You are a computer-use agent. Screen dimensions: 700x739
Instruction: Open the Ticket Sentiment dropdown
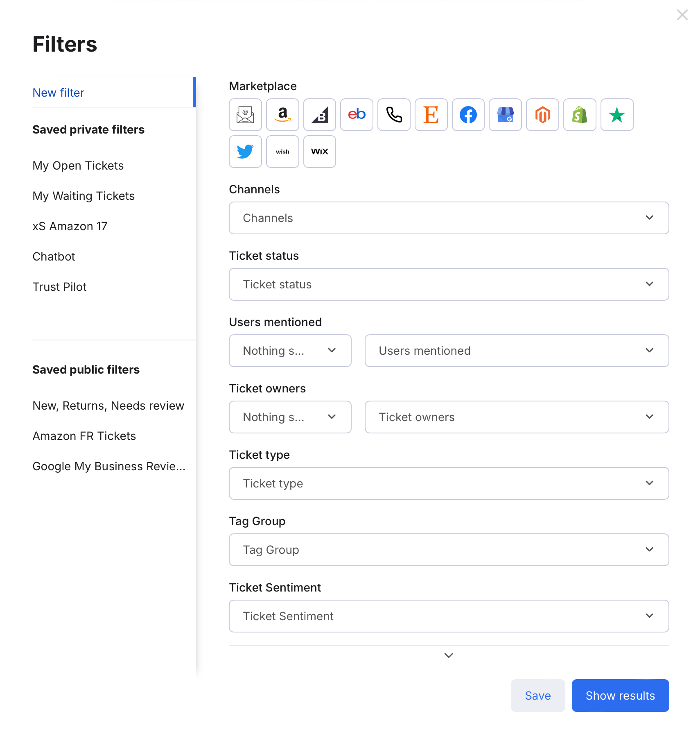449,616
